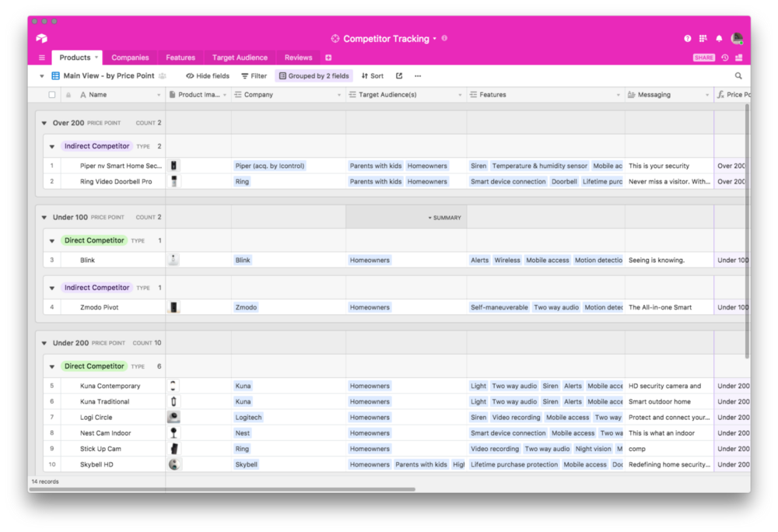
Task: Click the horizontal scrollbar at the bottom
Action: pos(223,489)
